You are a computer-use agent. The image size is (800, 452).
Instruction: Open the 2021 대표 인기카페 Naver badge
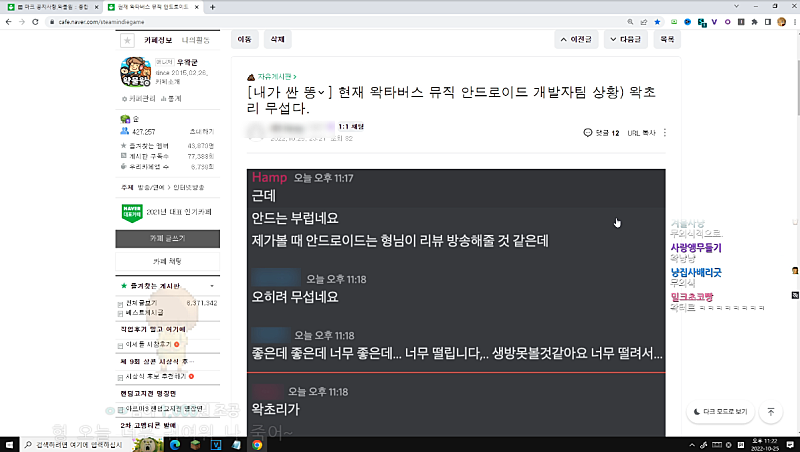click(132, 213)
